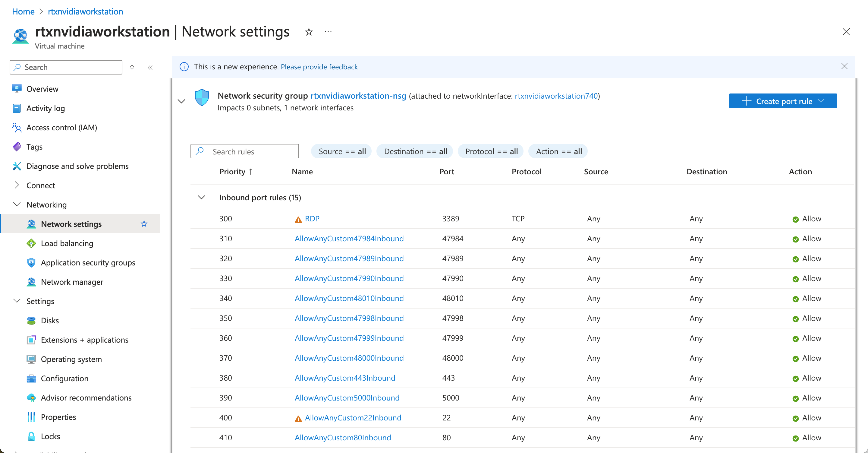Collapse the Inbound port rules section
Image resolution: width=868 pixels, height=453 pixels.
pyautogui.click(x=201, y=197)
